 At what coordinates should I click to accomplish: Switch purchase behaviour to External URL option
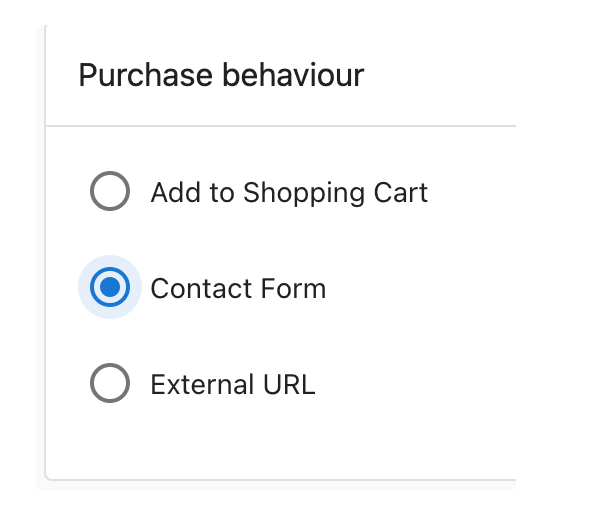[x=110, y=383]
